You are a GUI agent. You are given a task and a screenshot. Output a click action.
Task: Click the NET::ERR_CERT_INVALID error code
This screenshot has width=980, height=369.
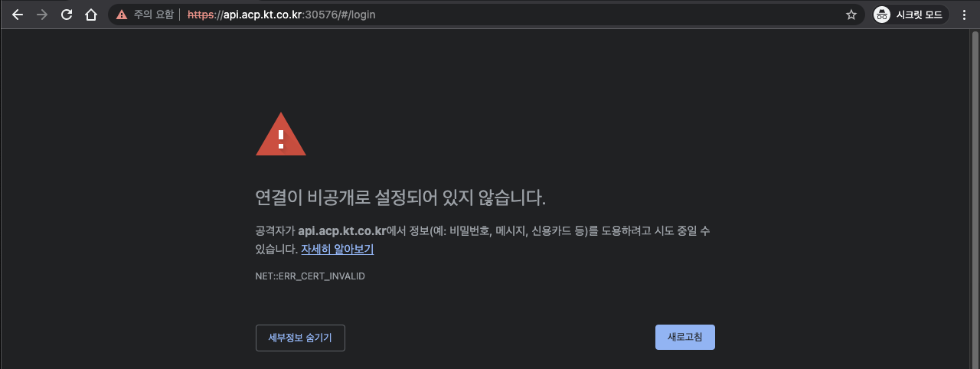click(x=310, y=276)
